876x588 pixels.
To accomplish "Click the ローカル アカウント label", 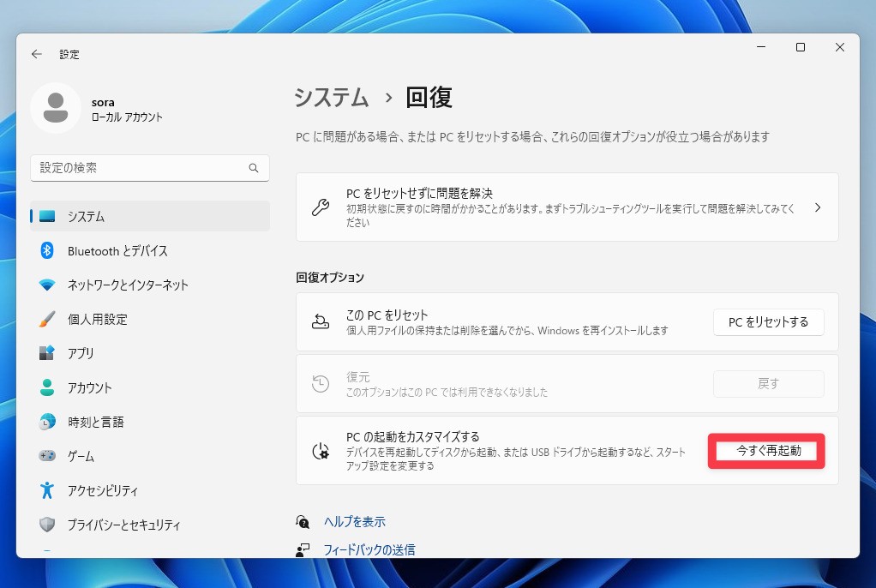I will click(x=127, y=117).
